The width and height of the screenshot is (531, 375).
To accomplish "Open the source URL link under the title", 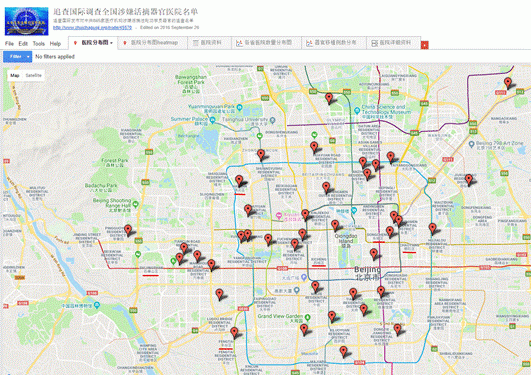I will click(x=92, y=27).
